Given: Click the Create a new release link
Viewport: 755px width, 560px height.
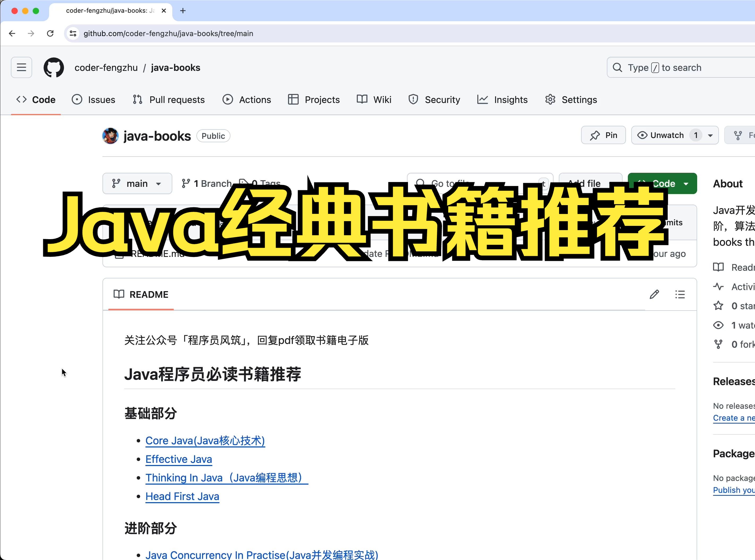Looking at the screenshot, I should 734,418.
